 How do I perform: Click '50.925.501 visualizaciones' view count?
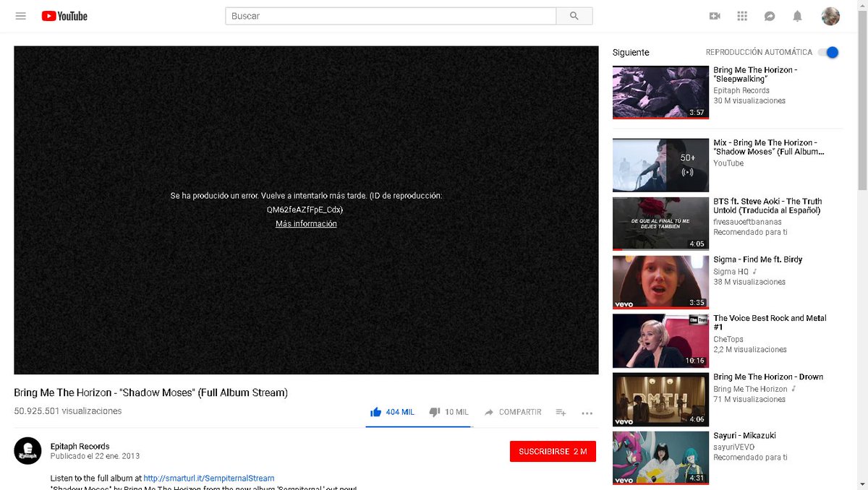click(68, 411)
